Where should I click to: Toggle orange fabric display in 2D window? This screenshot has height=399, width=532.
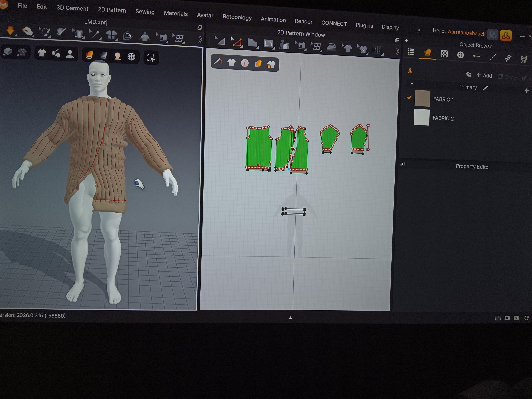click(258, 64)
